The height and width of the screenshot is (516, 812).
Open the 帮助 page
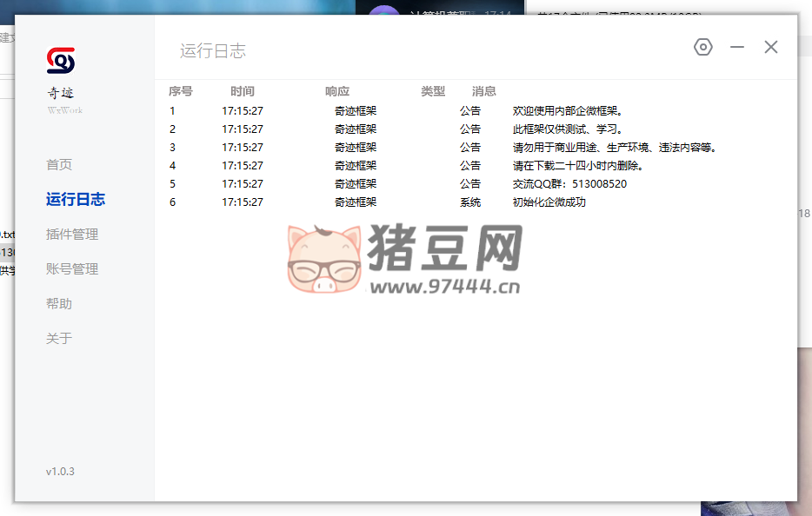click(x=59, y=304)
